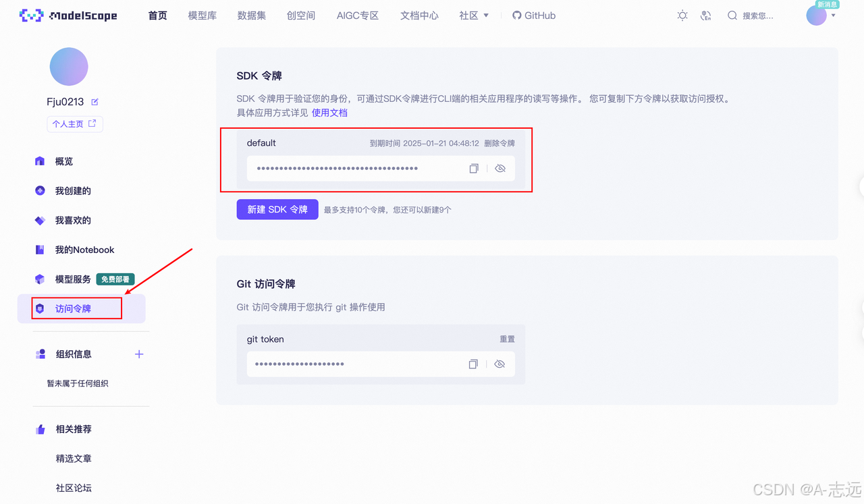This screenshot has width=864, height=504.
Task: Select 我喜欢的 in the sidebar
Action: (x=73, y=221)
